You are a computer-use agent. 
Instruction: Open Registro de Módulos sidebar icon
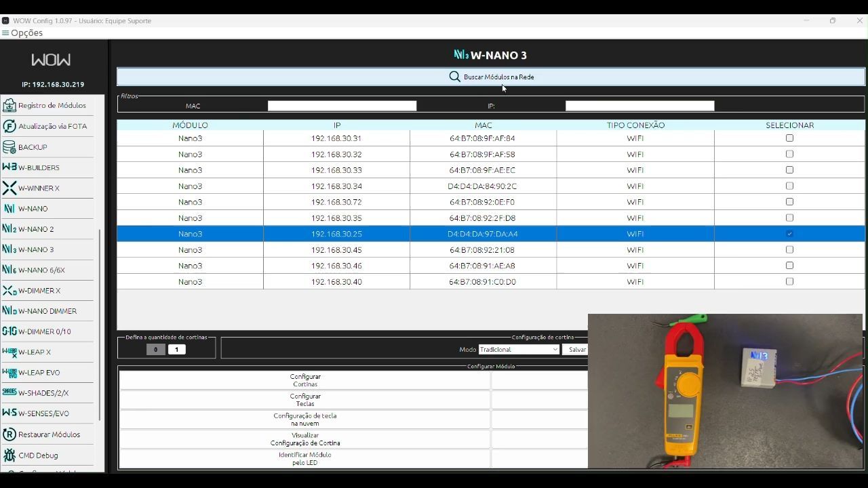click(9, 105)
